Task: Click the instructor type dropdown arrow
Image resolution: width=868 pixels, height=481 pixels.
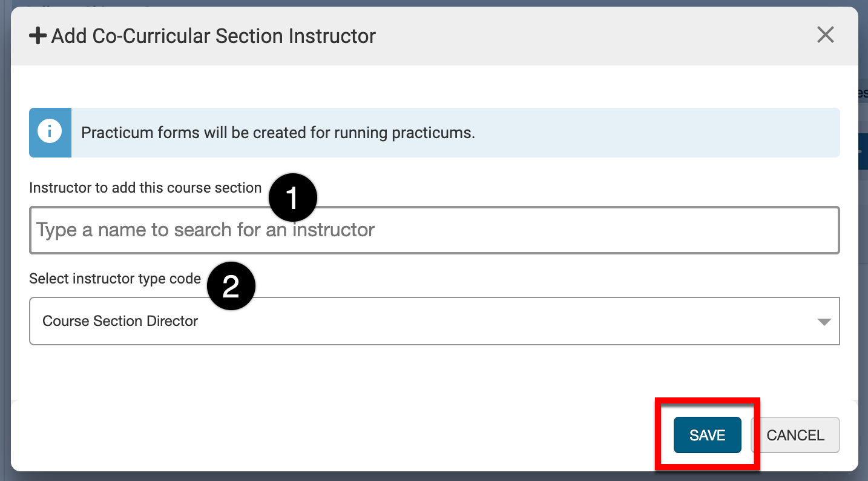Action: click(824, 322)
